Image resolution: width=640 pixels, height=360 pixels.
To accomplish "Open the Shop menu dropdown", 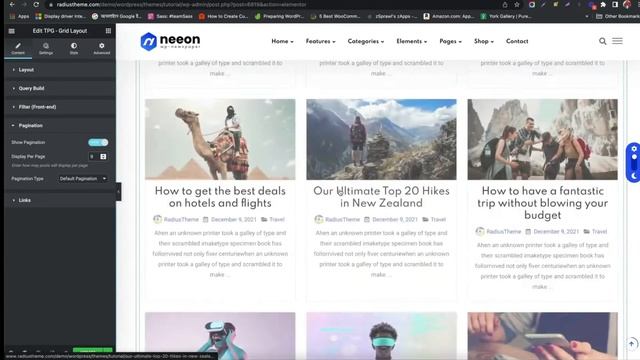I will (x=484, y=41).
